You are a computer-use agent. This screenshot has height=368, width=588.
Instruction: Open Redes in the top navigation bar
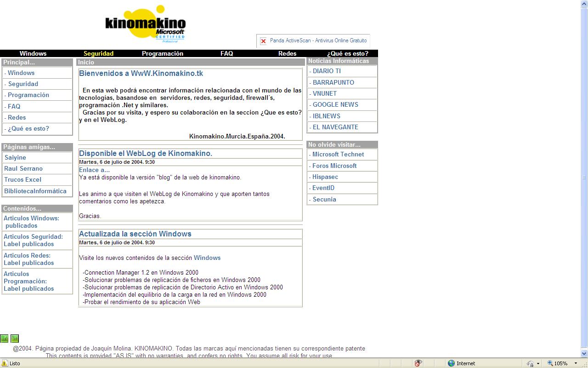pos(287,53)
